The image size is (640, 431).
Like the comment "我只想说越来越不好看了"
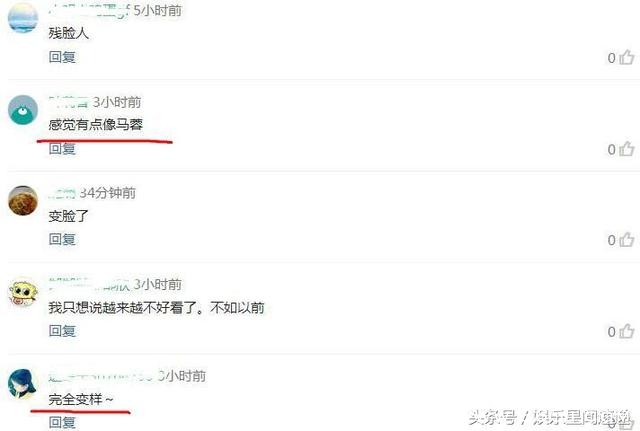[627, 331]
